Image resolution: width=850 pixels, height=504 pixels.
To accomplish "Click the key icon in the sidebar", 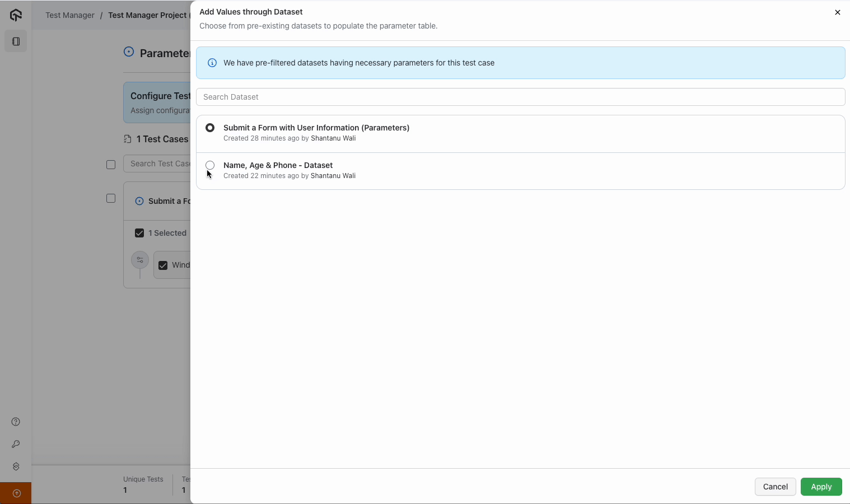I will pyautogui.click(x=16, y=444).
